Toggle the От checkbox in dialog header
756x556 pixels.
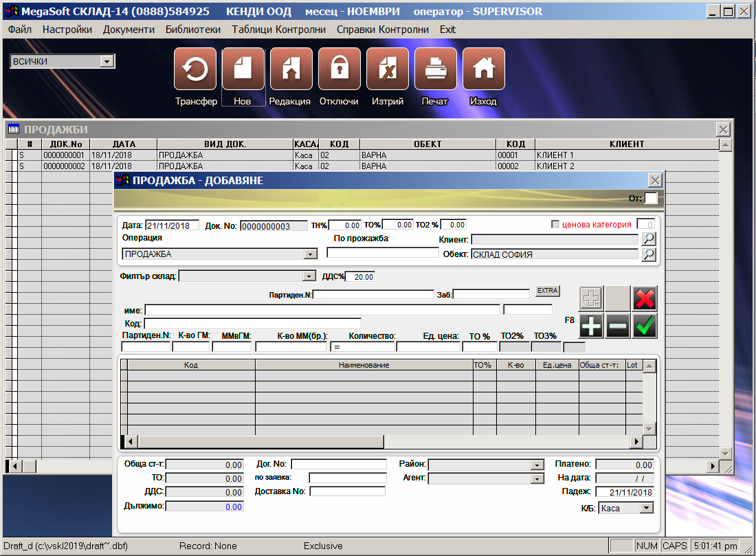point(650,199)
